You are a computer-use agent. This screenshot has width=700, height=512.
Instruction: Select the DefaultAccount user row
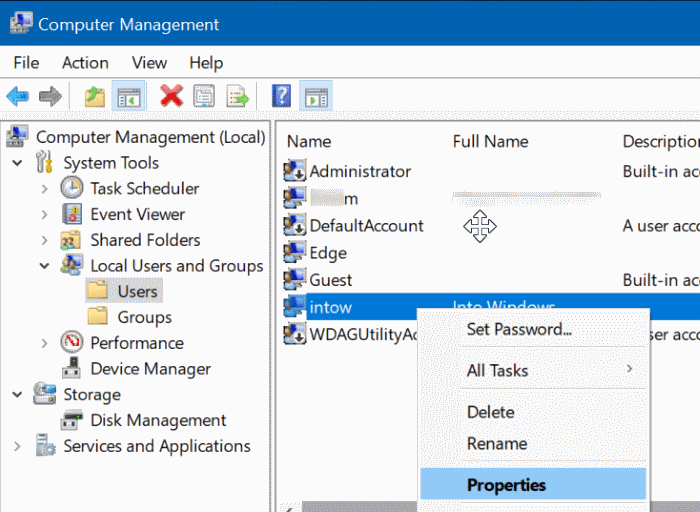490,226
